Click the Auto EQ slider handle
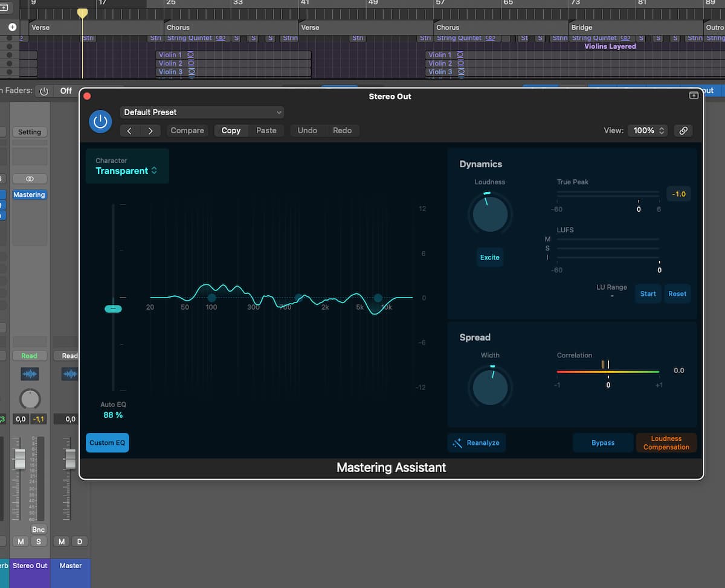 113,308
